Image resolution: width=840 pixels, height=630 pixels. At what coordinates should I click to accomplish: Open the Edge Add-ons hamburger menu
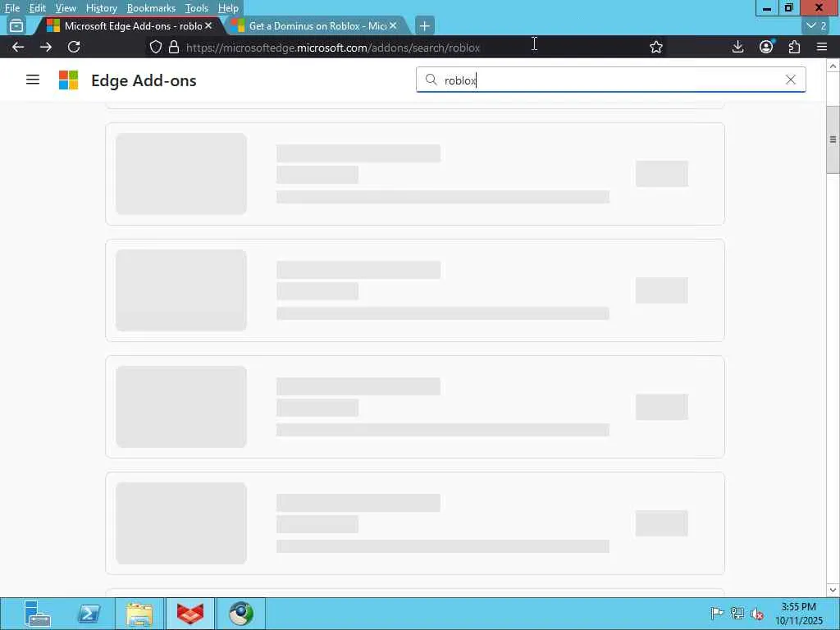click(33, 80)
